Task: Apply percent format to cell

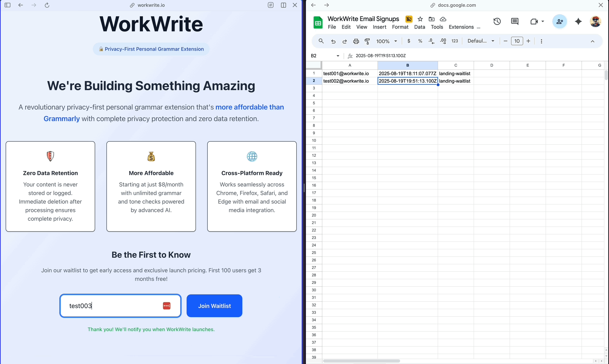Action: pos(420,41)
